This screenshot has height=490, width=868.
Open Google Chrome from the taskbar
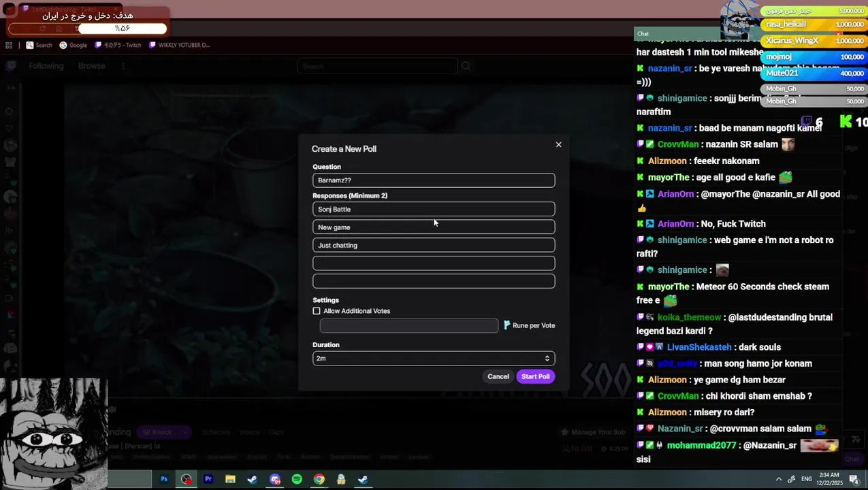point(319,479)
